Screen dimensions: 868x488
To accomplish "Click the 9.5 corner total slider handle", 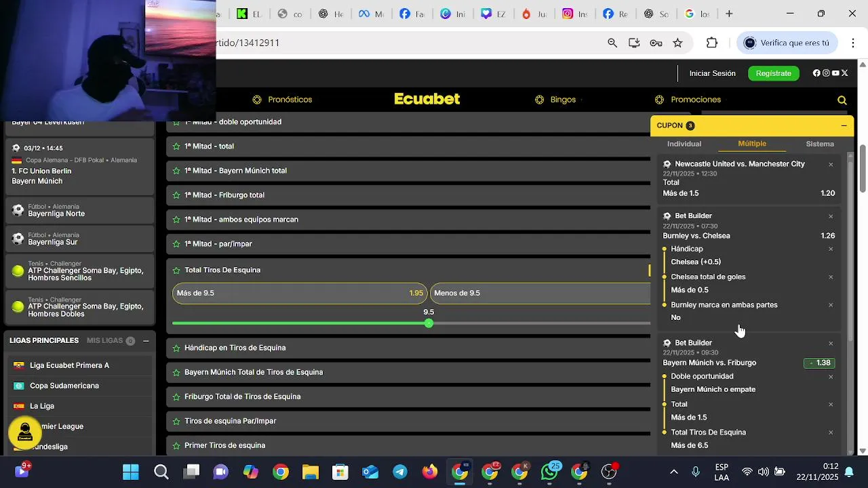I will pos(429,323).
